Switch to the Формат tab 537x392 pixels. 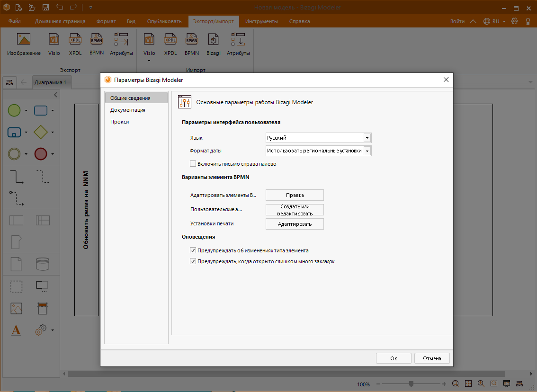(106, 21)
